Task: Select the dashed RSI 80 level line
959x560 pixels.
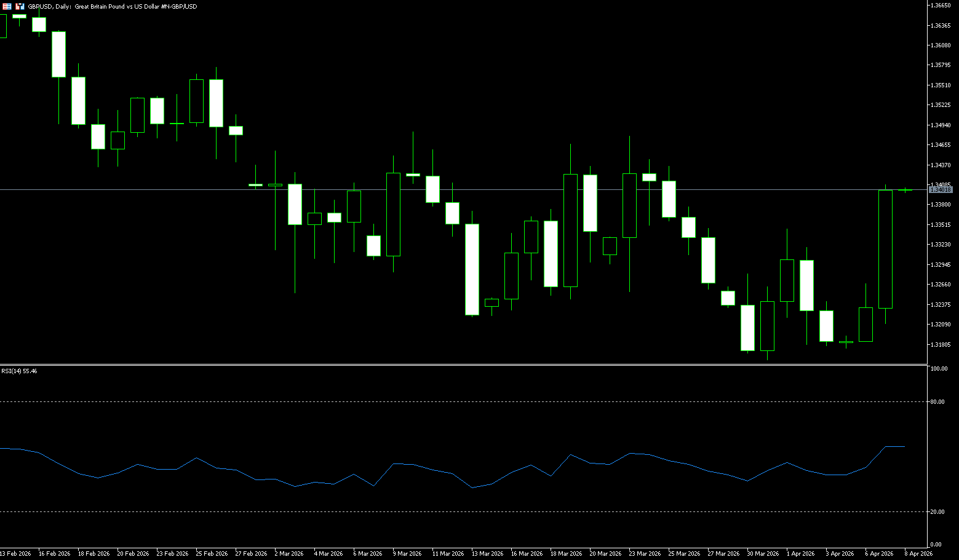Action: point(431,401)
